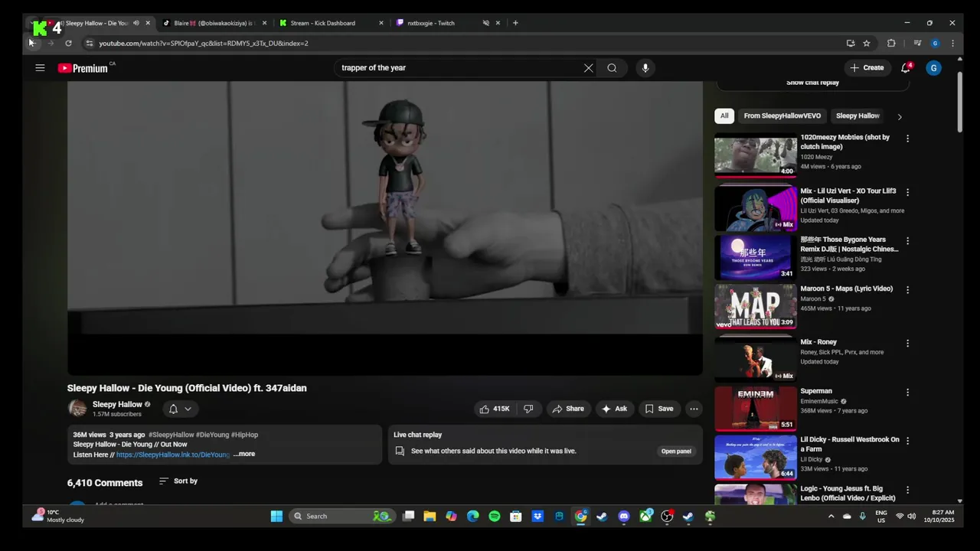This screenshot has height=551, width=980.
Task: Switch to the Blaire TikTok tab
Action: (213, 23)
